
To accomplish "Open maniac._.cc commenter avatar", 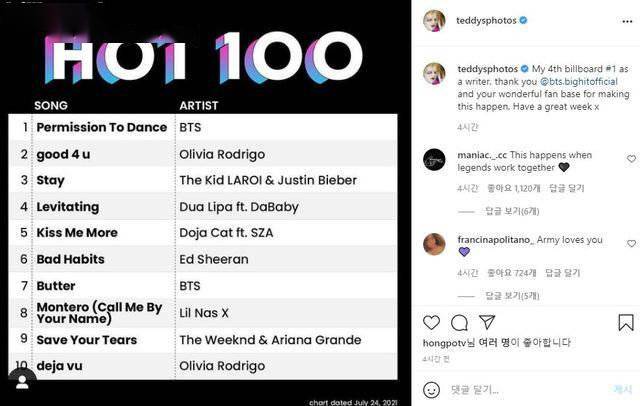I will [x=434, y=159].
